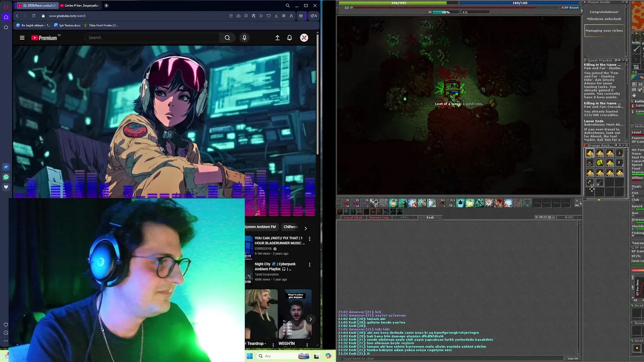Open the browser tab search icon
The image size is (644, 362).
click(x=287, y=6)
